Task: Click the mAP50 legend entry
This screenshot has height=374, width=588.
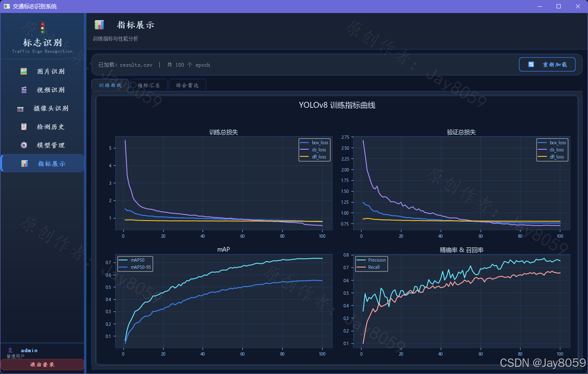Action: tap(132, 260)
